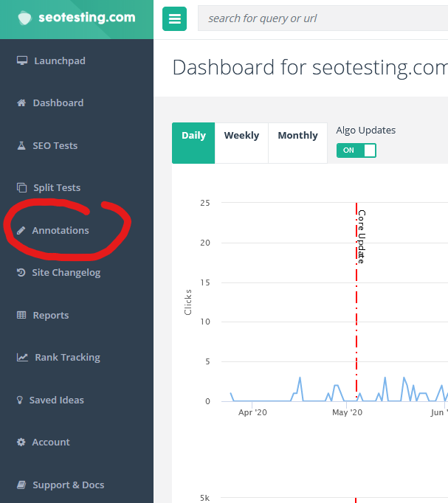Screen dimensions: 448x503
Task: Click the Annotations pencil icon
Action: coord(21,230)
